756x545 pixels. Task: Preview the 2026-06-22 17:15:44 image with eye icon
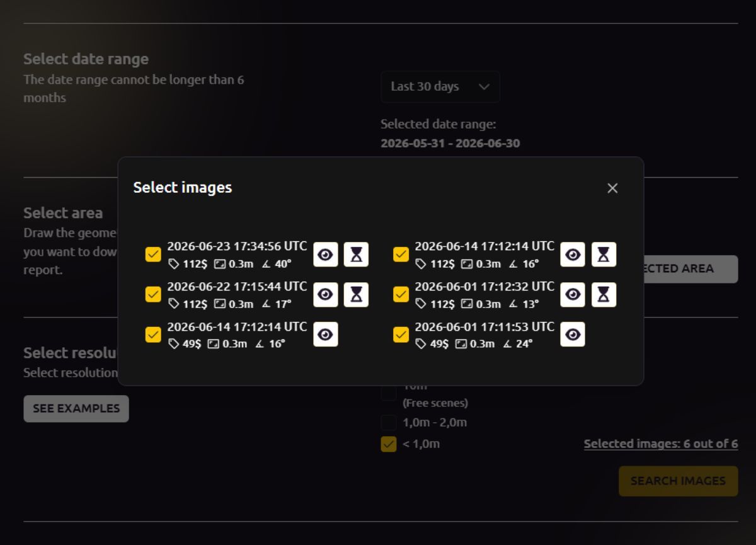point(326,295)
